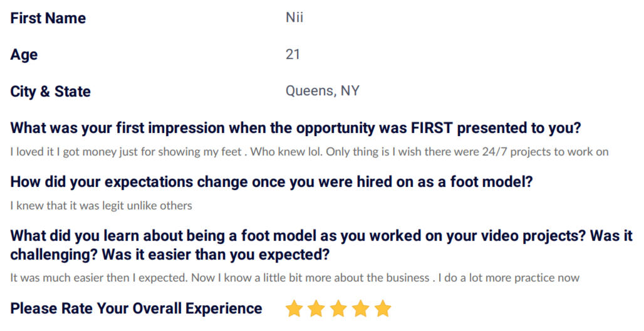The width and height of the screenshot is (644, 331).
Task: Select the fifth rating star
Action: click(383, 308)
